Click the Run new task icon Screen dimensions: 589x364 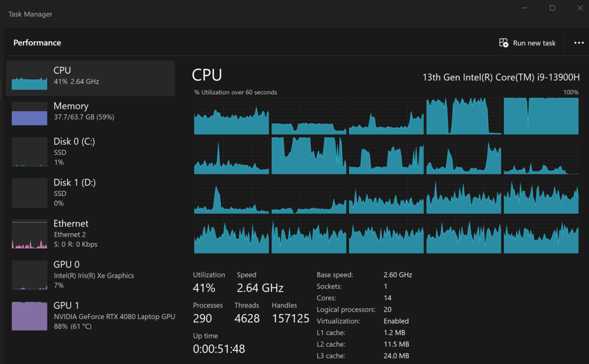click(504, 43)
